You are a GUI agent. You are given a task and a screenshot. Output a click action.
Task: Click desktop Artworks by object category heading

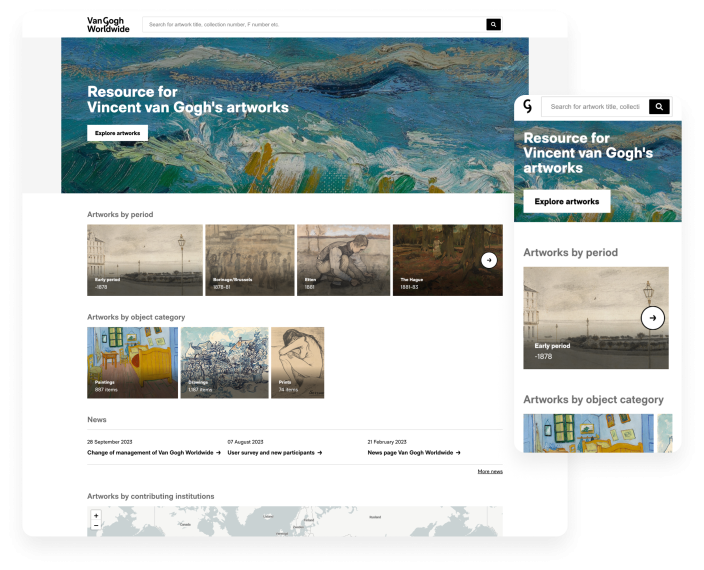(136, 317)
